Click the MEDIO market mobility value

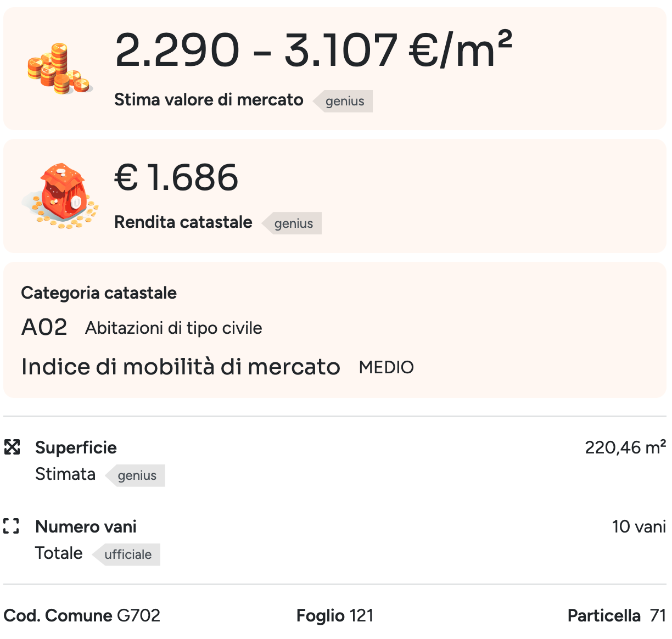386,367
